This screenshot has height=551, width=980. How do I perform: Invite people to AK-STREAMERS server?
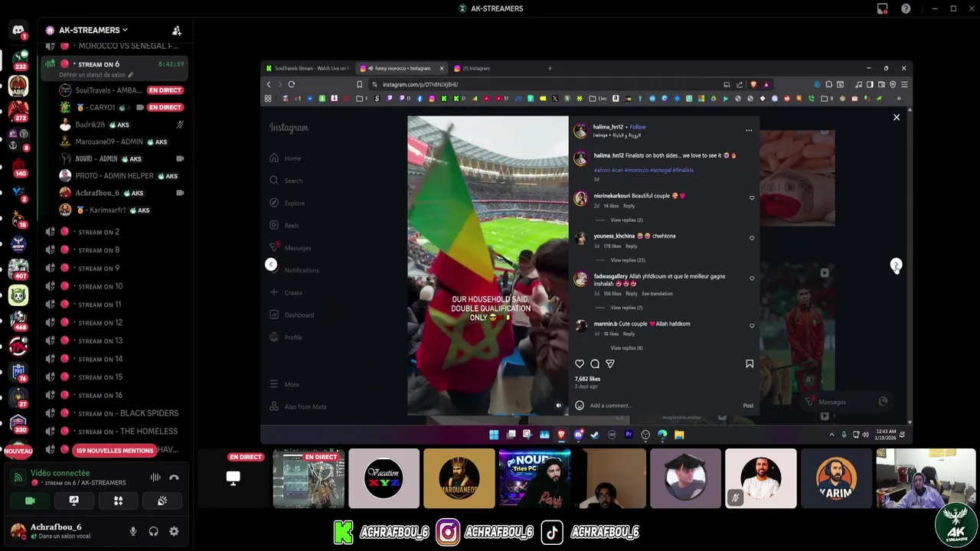(177, 31)
